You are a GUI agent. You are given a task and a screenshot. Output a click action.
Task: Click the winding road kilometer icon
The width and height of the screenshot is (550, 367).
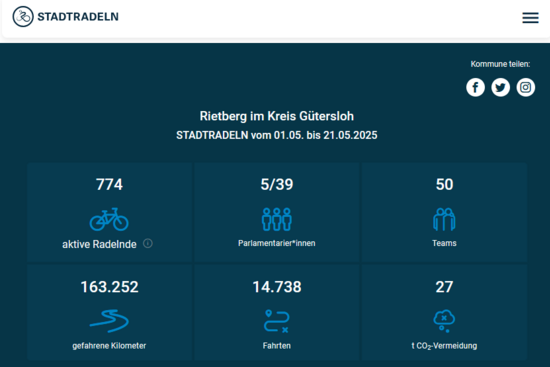click(x=109, y=321)
